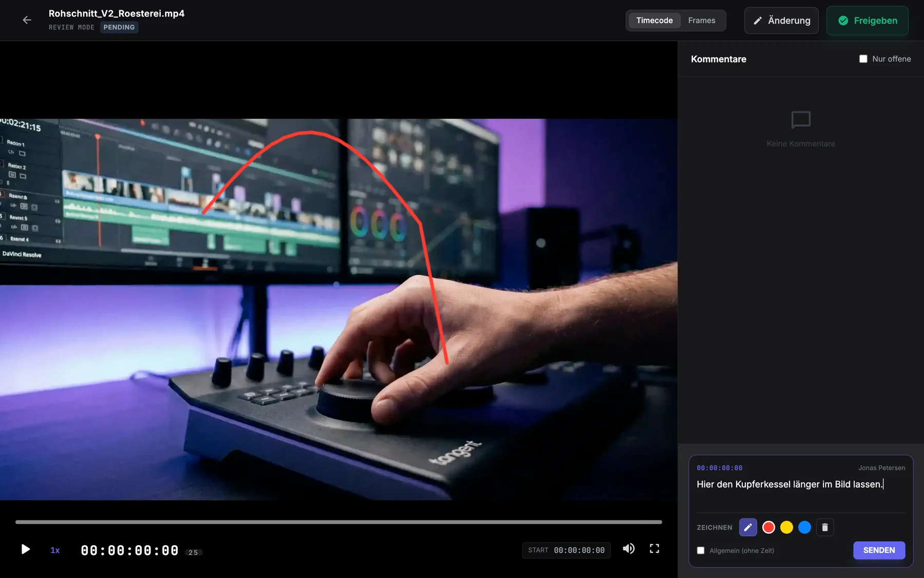The width and height of the screenshot is (924, 578).
Task: Click the comment timestamp 00:00:00:00
Action: click(x=720, y=468)
